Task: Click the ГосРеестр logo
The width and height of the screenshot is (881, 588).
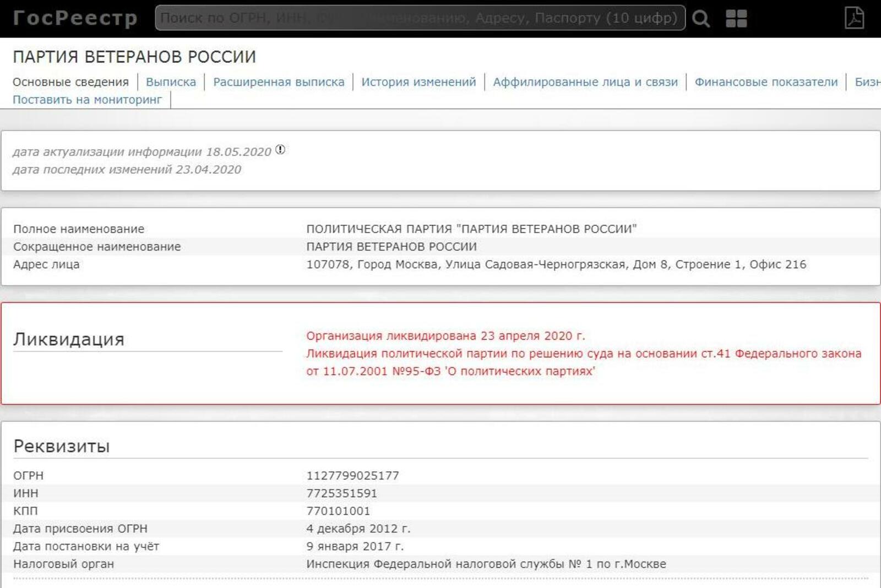Action: point(75,18)
